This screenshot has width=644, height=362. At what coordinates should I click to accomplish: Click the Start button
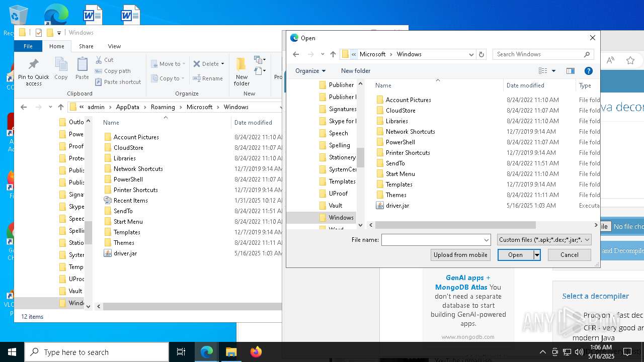(12, 352)
